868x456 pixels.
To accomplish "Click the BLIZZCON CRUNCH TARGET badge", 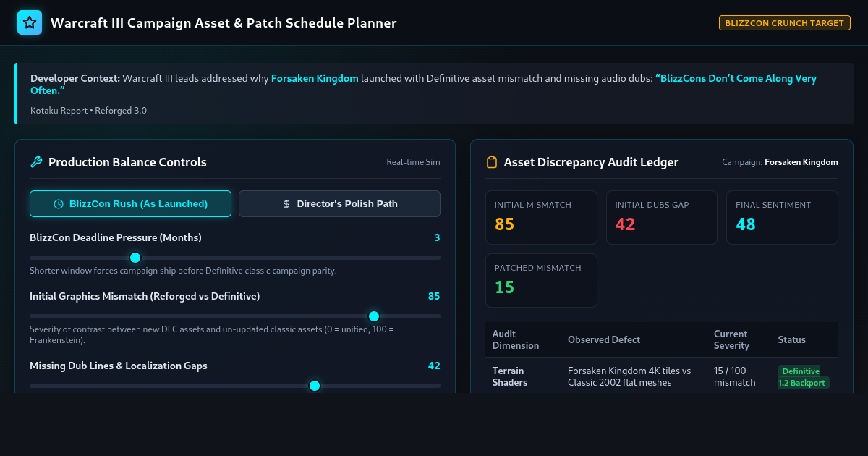I will 785,23.
